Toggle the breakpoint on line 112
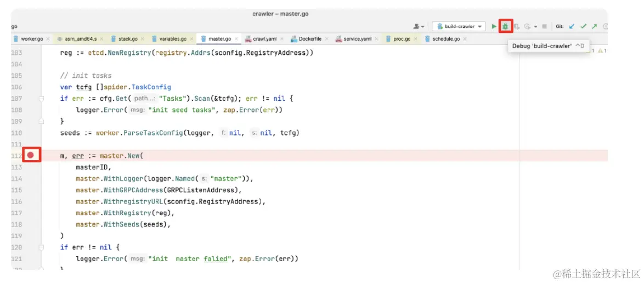This screenshot has height=283, width=644. (x=31, y=156)
